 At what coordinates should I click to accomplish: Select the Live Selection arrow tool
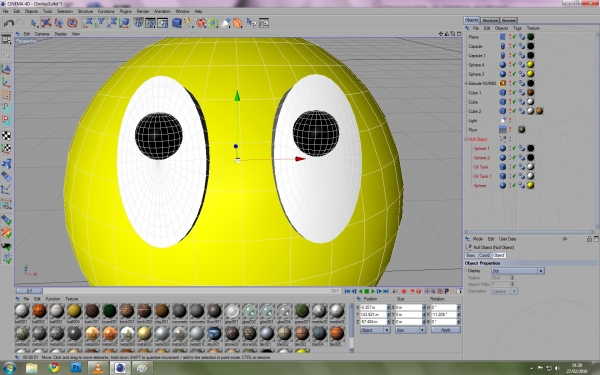[x=34, y=23]
